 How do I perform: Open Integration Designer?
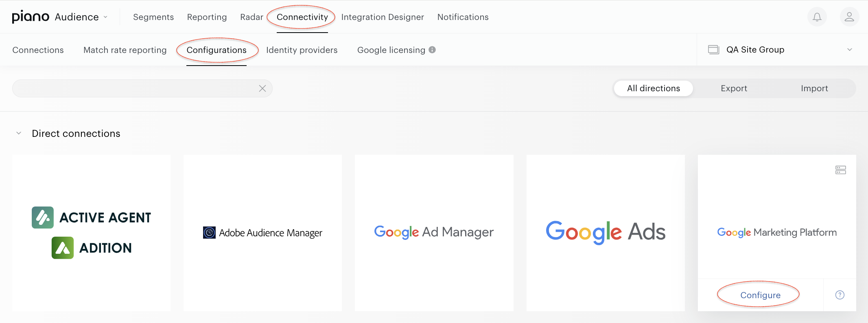tap(383, 17)
